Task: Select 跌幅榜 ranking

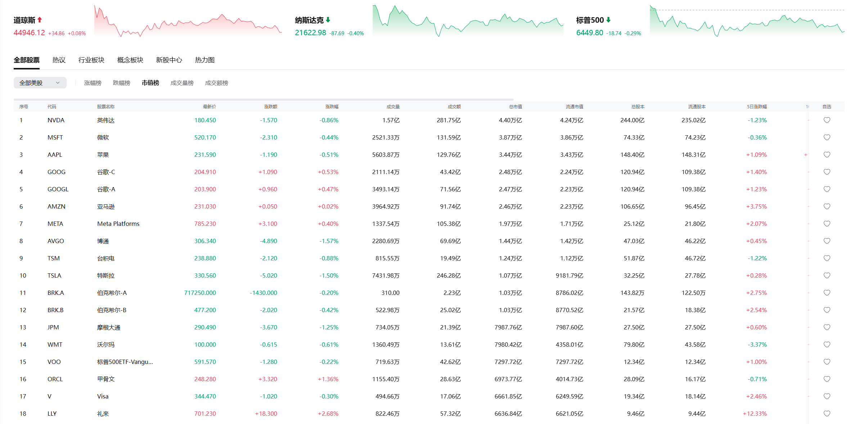Action: coord(122,83)
